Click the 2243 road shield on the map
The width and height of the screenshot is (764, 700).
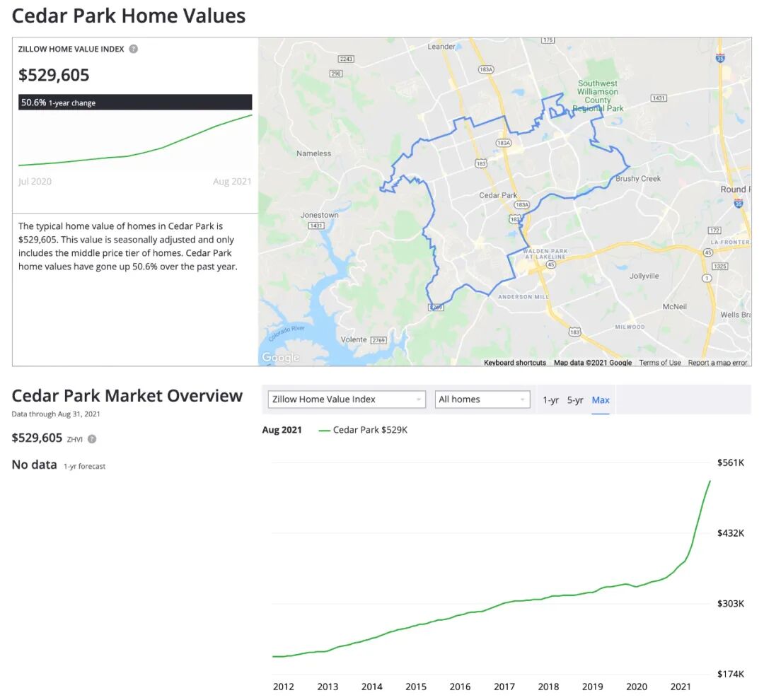click(x=346, y=59)
